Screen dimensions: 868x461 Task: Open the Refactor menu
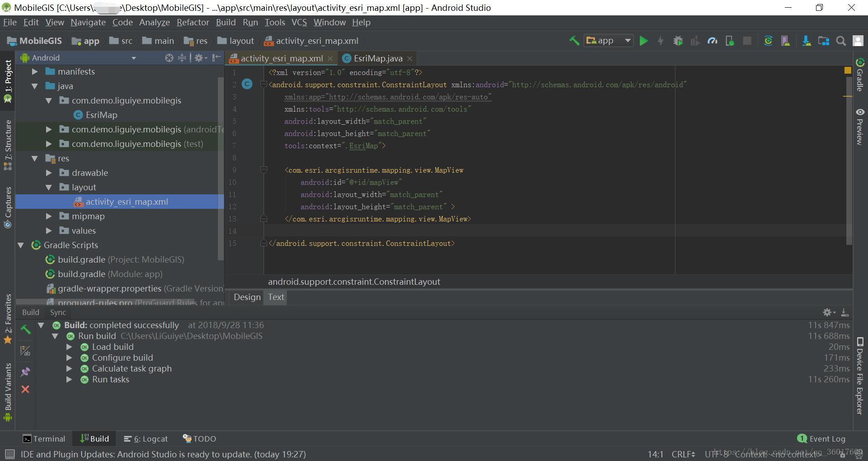(x=193, y=22)
